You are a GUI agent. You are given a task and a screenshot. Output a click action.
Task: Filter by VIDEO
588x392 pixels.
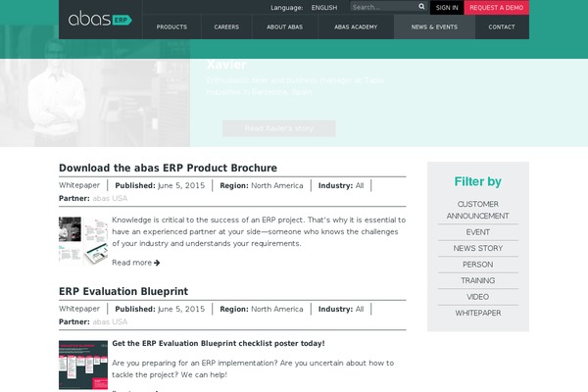click(478, 297)
